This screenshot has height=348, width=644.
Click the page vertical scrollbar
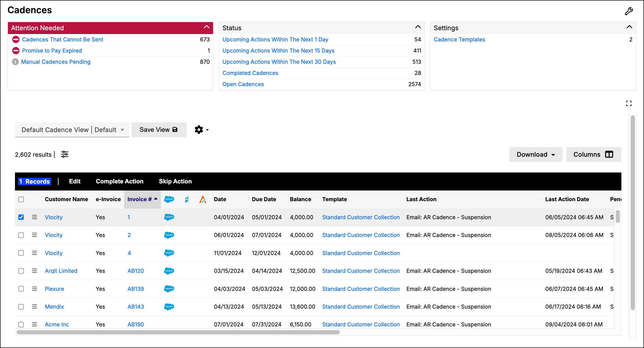click(633, 213)
